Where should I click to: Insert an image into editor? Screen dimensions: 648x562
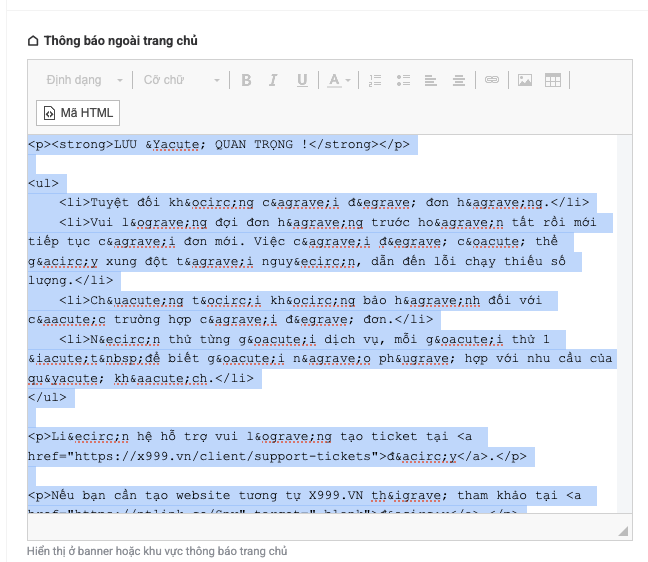[x=524, y=80]
